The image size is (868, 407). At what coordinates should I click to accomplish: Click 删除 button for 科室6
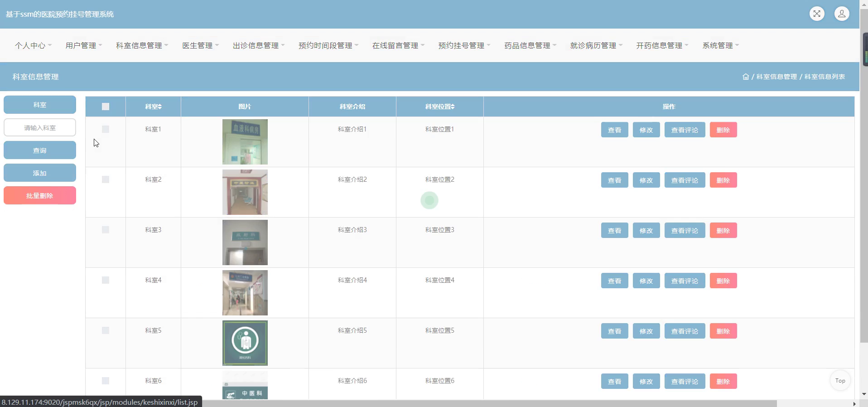click(x=723, y=381)
